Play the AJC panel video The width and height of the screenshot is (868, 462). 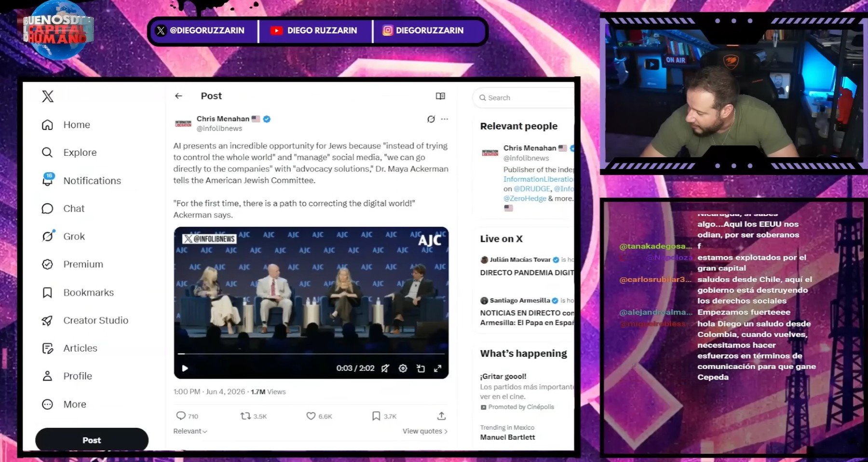(185, 368)
